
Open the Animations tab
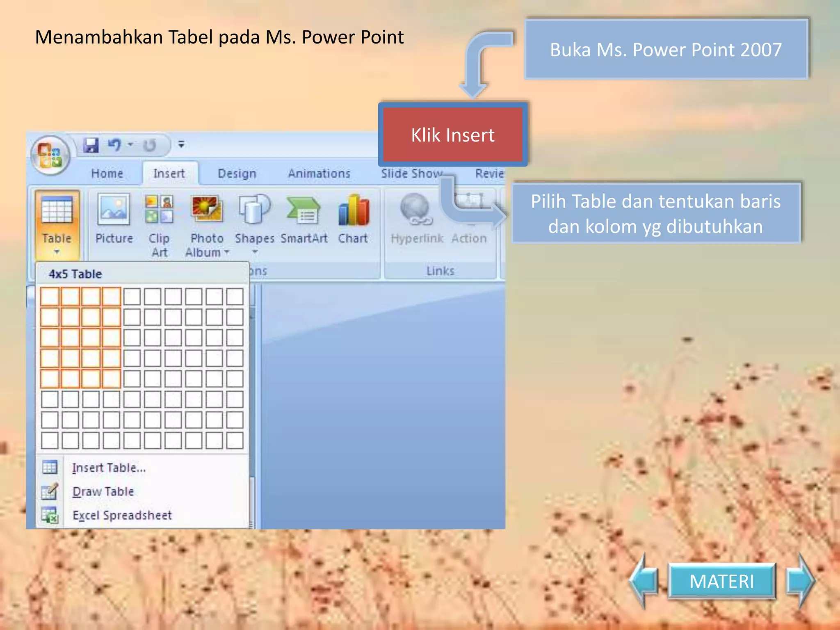click(x=319, y=173)
